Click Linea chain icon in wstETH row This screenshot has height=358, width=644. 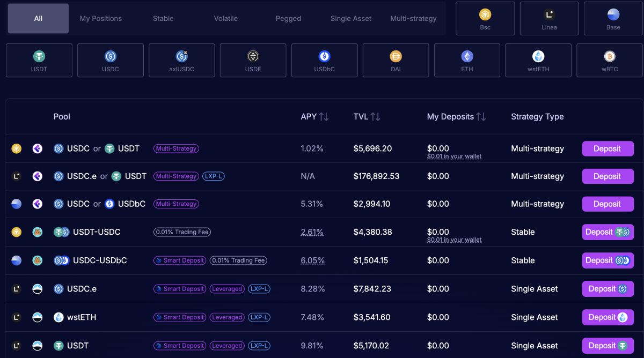[x=17, y=317]
